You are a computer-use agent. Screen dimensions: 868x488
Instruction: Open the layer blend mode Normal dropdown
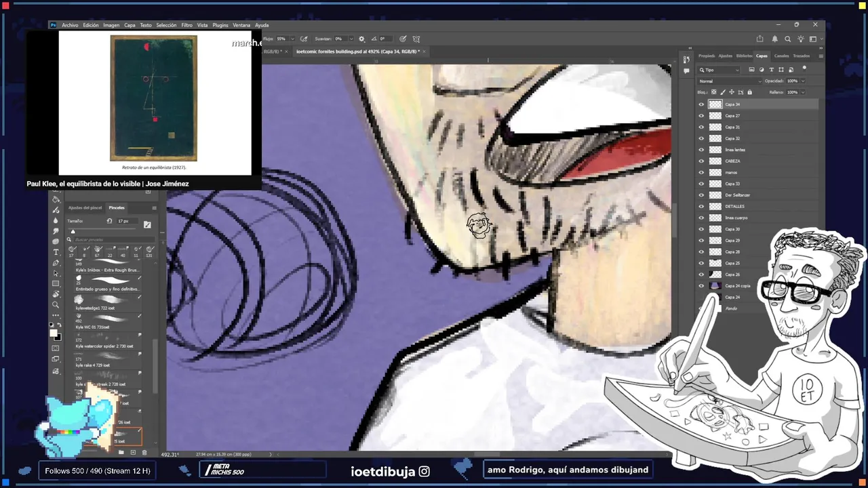(x=729, y=81)
